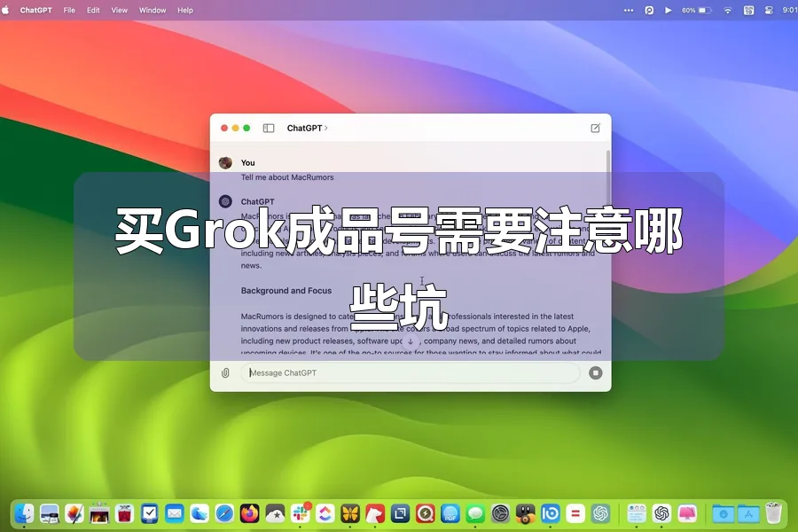Launch Safari from the Dock
The height and width of the screenshot is (532, 798).
[224, 513]
